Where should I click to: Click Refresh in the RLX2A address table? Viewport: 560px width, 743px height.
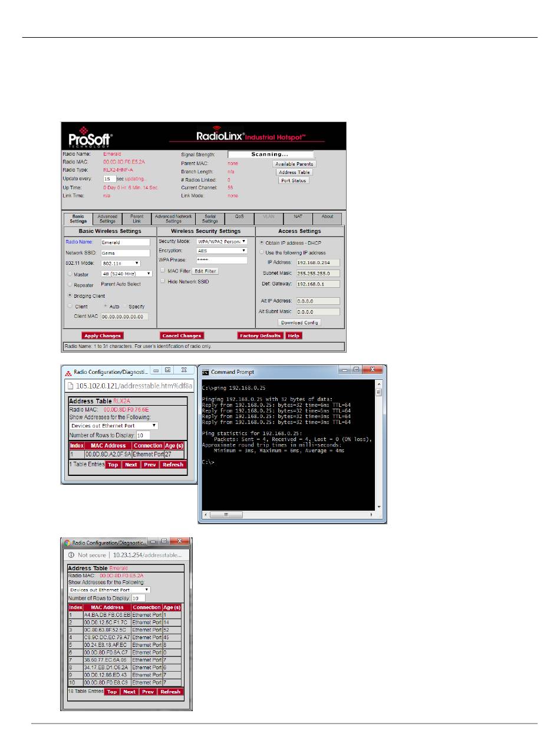tap(173, 465)
